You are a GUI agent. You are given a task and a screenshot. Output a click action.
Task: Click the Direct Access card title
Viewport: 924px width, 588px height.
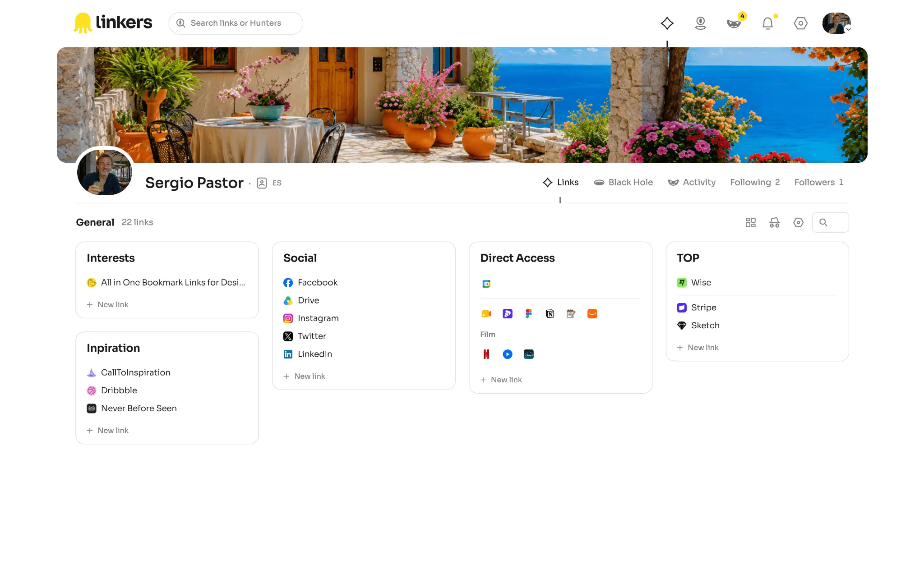pos(517,258)
